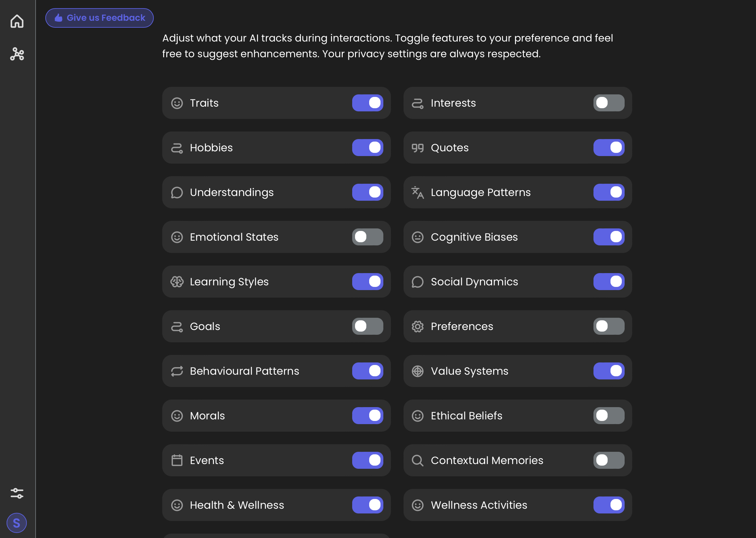Click the calendar icon beside Events
The width and height of the screenshot is (756, 538).
177,460
